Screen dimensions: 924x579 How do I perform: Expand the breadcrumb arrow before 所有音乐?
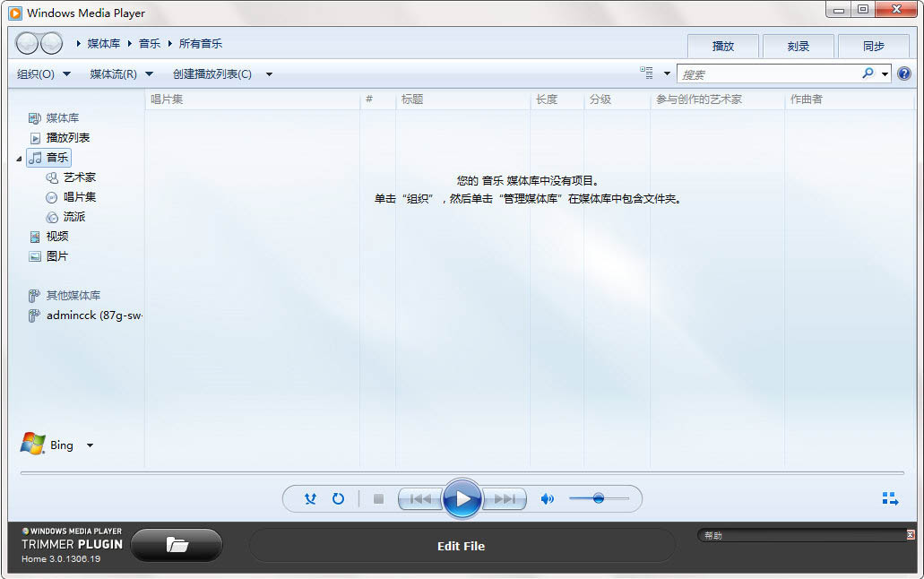coord(169,44)
